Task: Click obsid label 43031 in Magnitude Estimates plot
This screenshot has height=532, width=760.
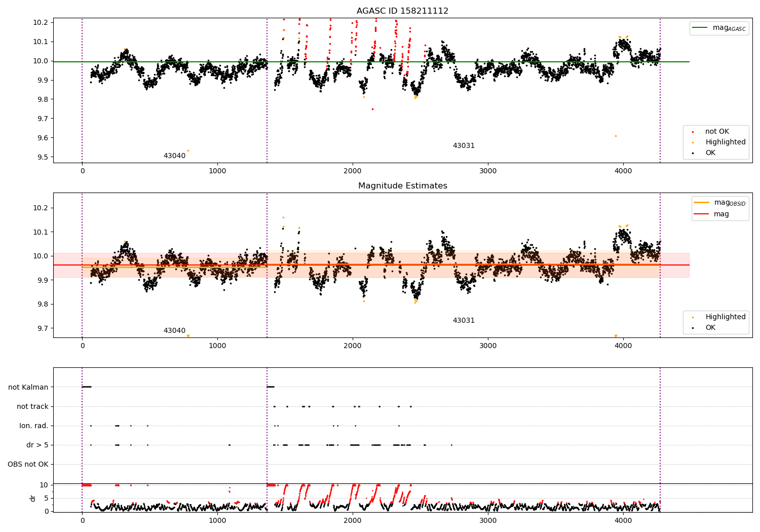Action: click(x=464, y=320)
